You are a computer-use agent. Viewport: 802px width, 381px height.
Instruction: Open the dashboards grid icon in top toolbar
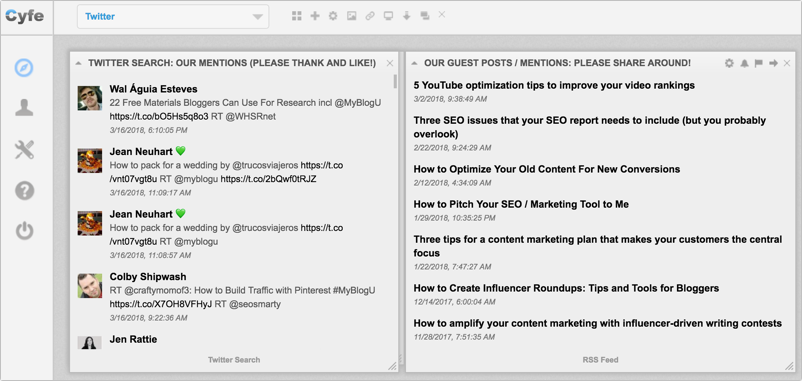click(297, 16)
